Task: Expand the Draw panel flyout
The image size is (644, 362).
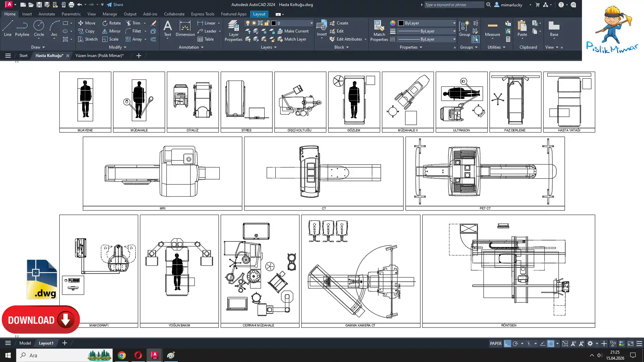Action: pos(38,47)
